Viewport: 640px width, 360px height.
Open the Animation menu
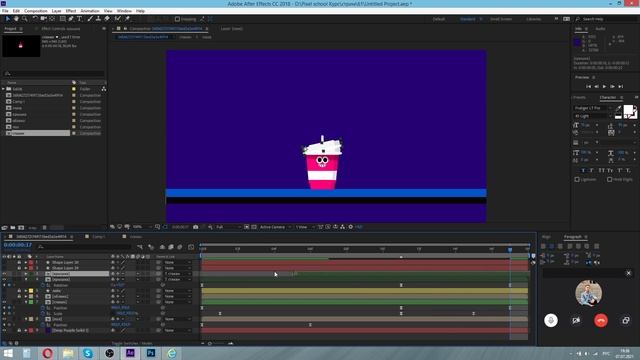tap(90, 11)
